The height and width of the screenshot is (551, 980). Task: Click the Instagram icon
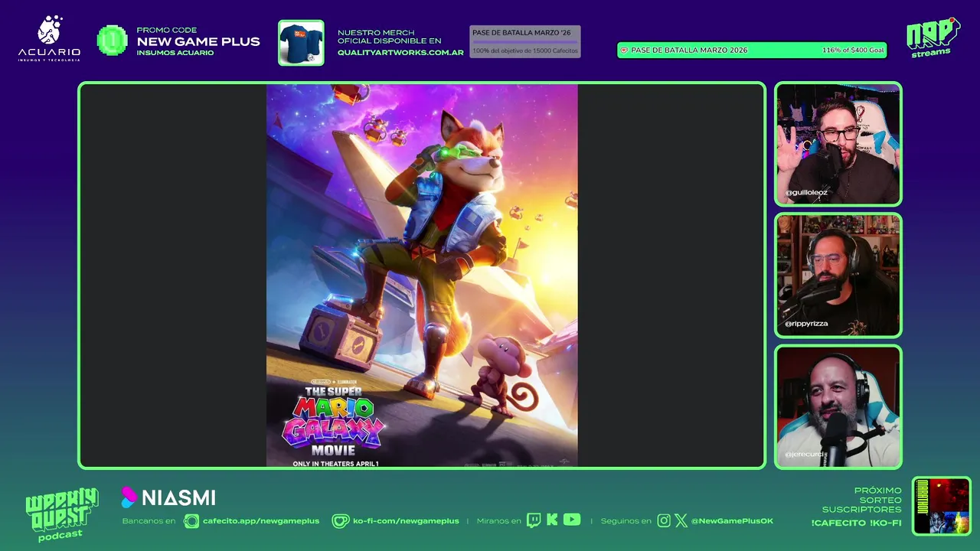pos(664,520)
